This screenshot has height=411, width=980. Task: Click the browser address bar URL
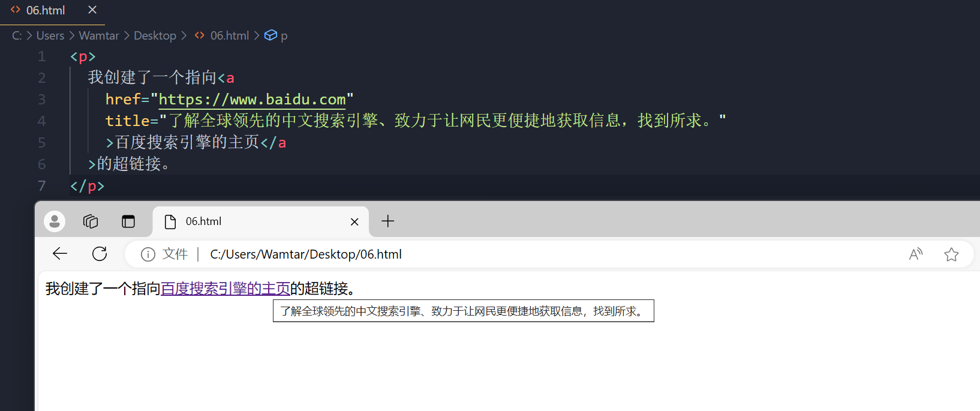click(306, 254)
